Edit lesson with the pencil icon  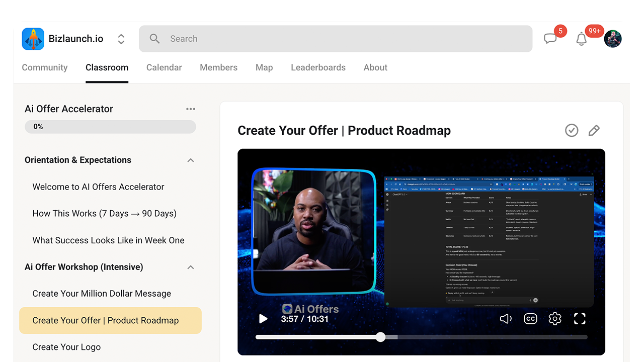coord(594,131)
